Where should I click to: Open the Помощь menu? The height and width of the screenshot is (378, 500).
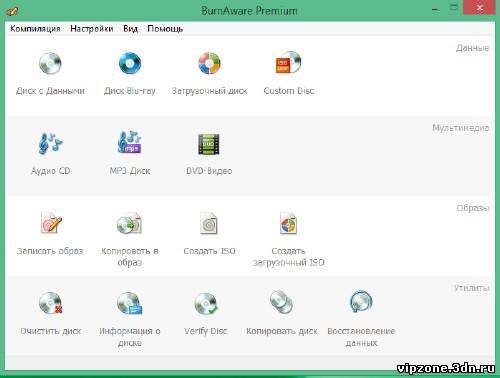click(165, 29)
